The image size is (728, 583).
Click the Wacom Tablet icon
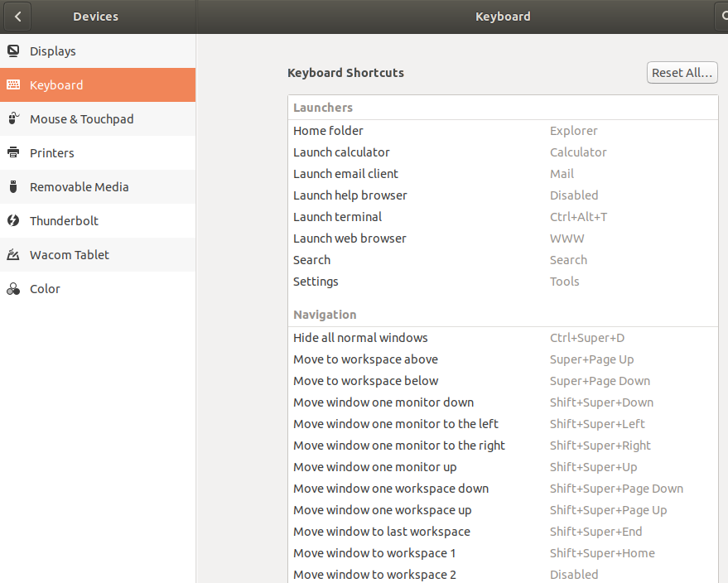[x=13, y=254]
